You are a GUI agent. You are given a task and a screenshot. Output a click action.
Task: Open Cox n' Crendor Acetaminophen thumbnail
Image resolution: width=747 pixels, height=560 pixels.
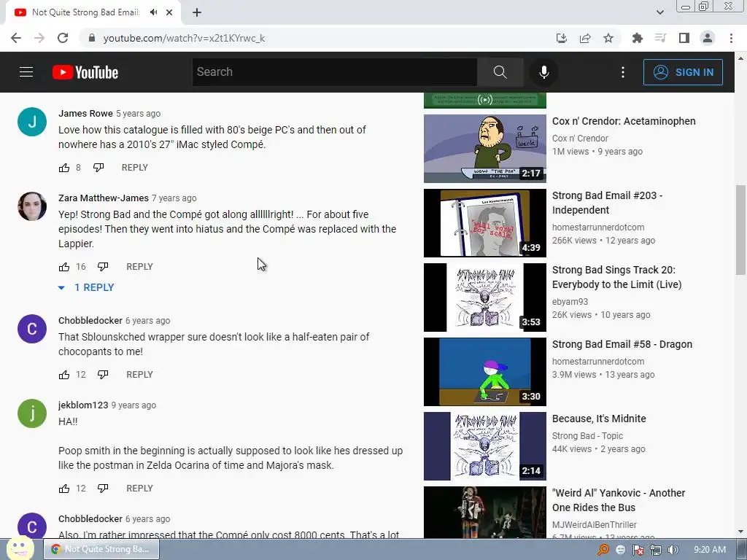485,149
